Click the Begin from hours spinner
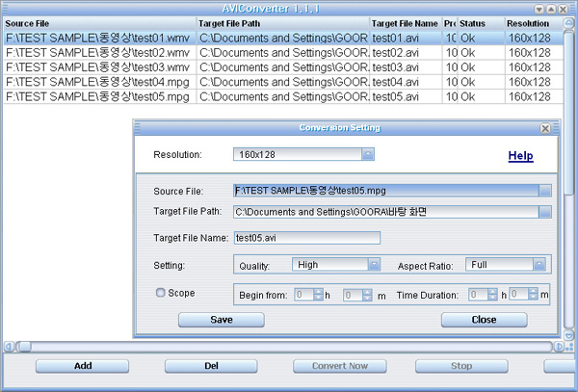This screenshot has height=392, width=578. [310, 295]
